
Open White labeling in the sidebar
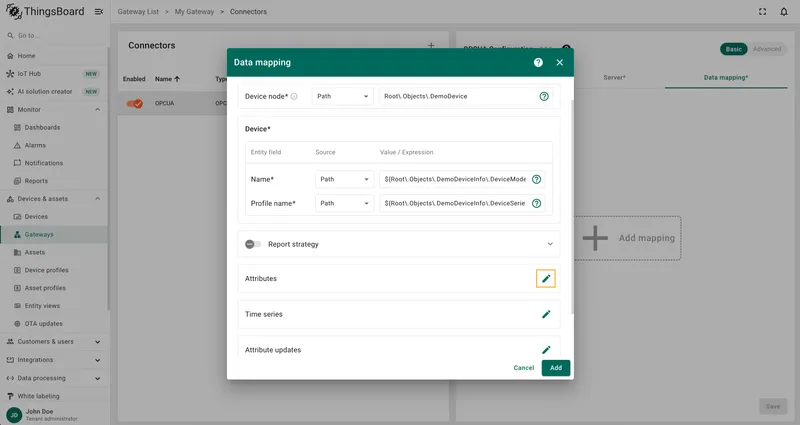tap(54, 396)
